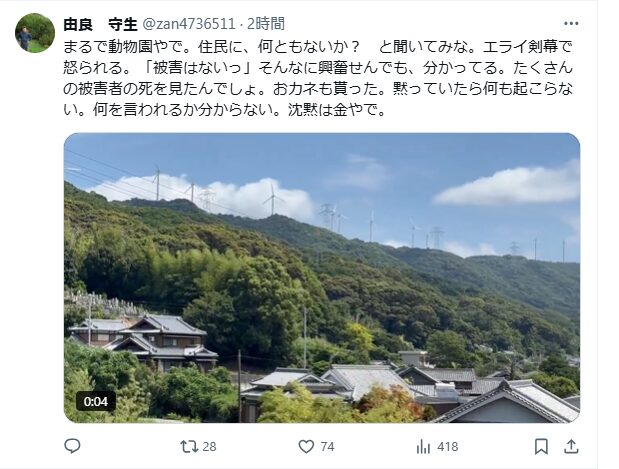Like the post with the heart icon

[x=306, y=446]
